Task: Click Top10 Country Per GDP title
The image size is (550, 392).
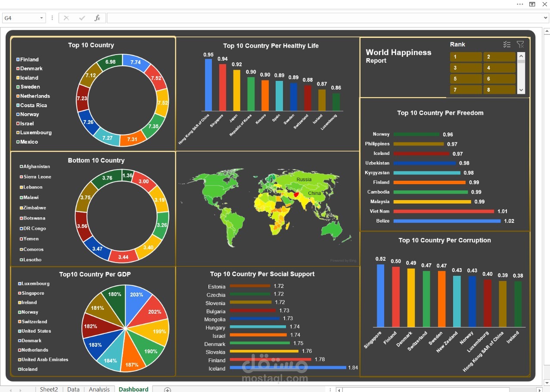Action: pos(95,274)
